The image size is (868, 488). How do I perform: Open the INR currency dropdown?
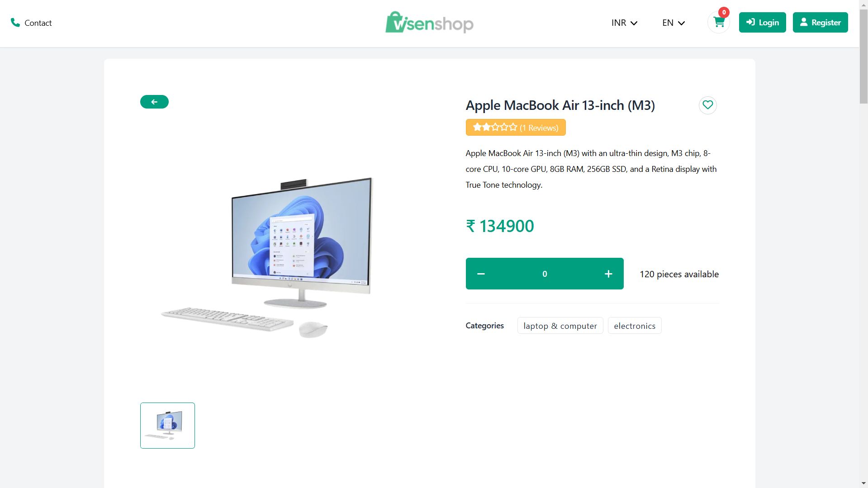pos(624,23)
